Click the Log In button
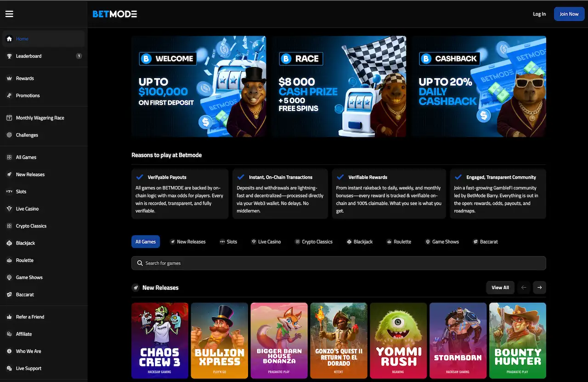This screenshot has height=382, width=588. (x=539, y=14)
